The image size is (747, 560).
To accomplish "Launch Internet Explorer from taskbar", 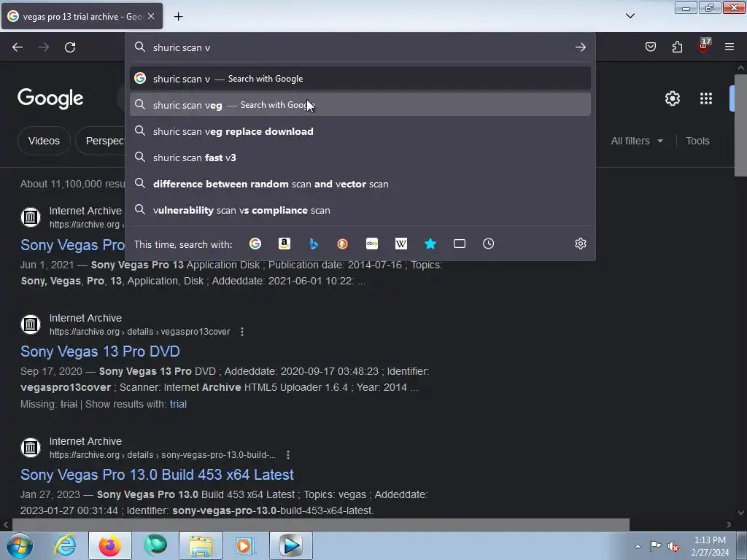I will click(x=66, y=545).
